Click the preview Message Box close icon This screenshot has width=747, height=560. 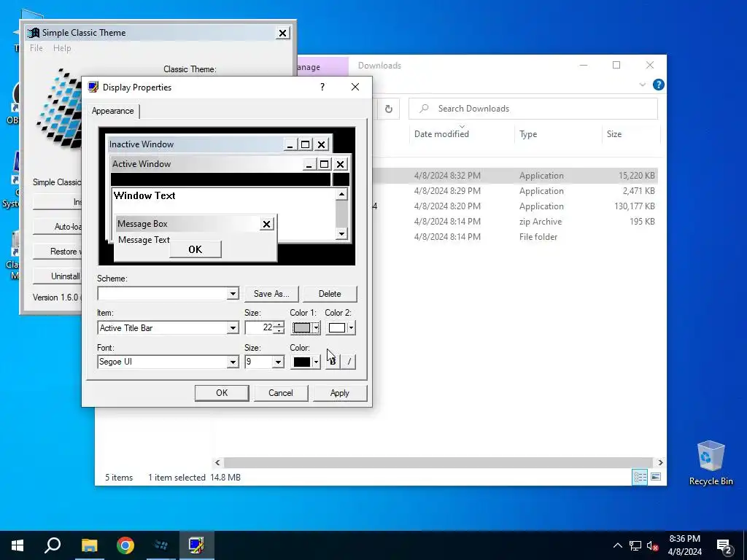click(267, 224)
